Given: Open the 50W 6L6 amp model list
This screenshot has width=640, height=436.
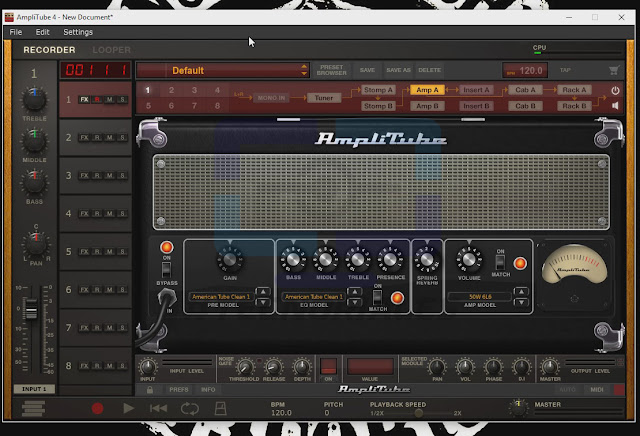Looking at the screenshot, I should (x=480, y=297).
